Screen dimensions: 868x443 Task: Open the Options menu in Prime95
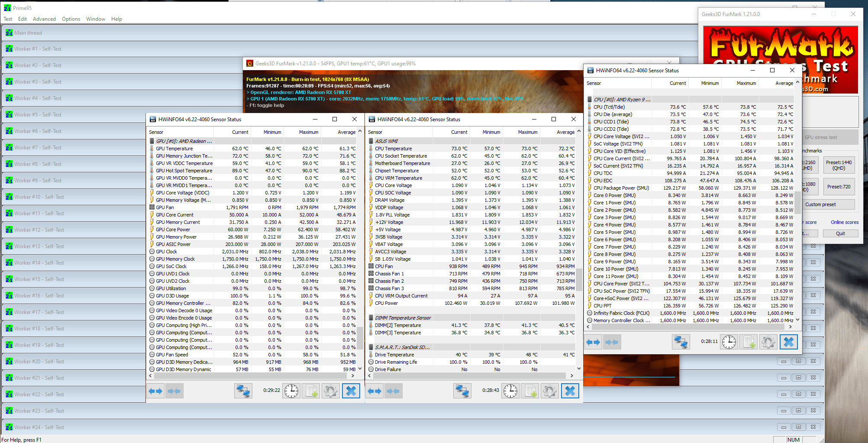(x=71, y=19)
